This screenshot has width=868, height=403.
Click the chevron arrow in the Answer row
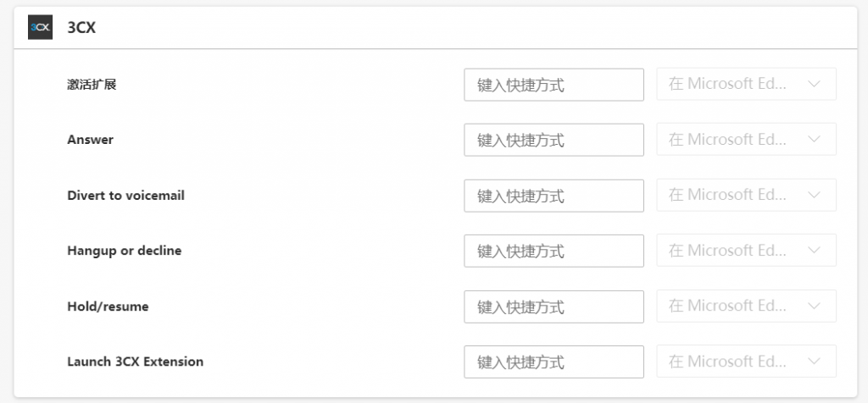pos(814,140)
